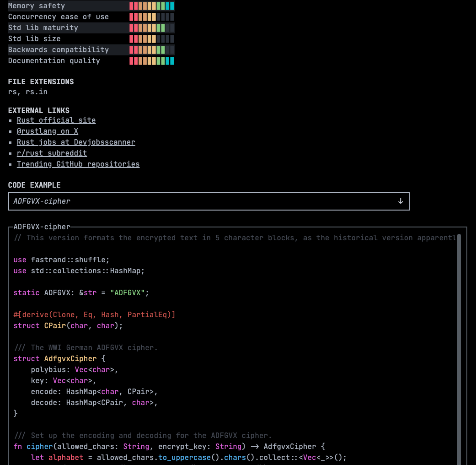Click the 'static ADFGVX' declaration line
The width and height of the screenshot is (476, 465).
pyautogui.click(x=81, y=292)
